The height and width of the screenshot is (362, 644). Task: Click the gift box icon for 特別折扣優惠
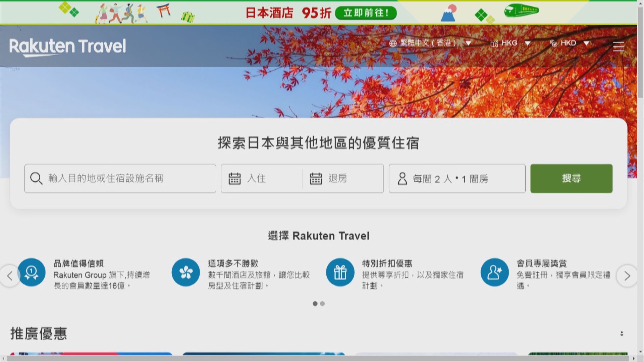pos(340,272)
